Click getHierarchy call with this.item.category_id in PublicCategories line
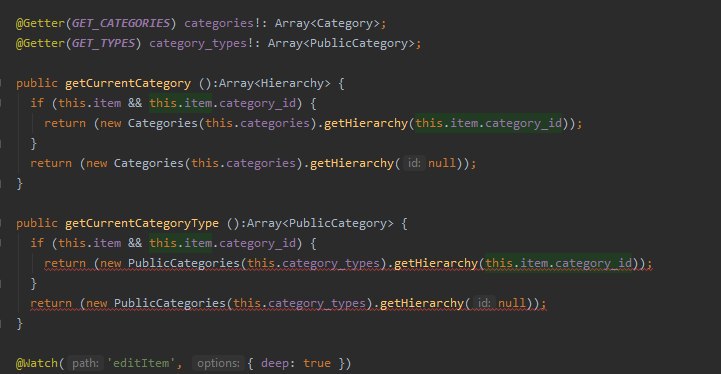Image resolution: width=721 pixels, height=374 pixels. (436, 263)
